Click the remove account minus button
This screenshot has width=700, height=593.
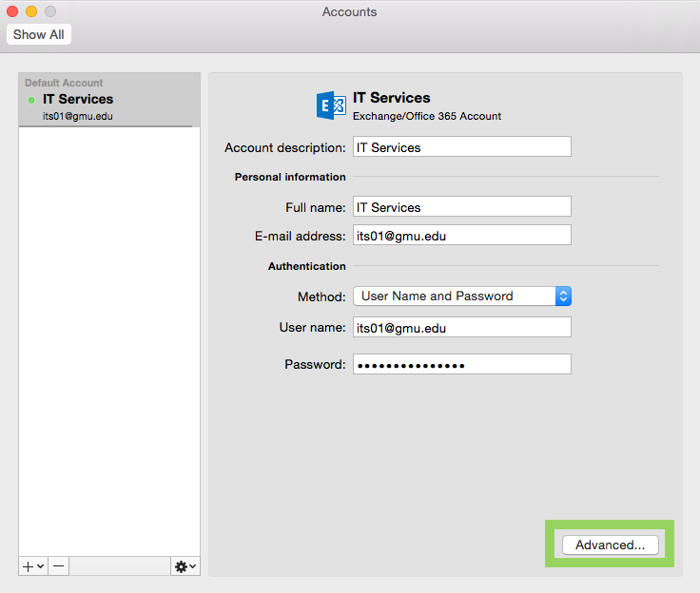click(x=59, y=565)
